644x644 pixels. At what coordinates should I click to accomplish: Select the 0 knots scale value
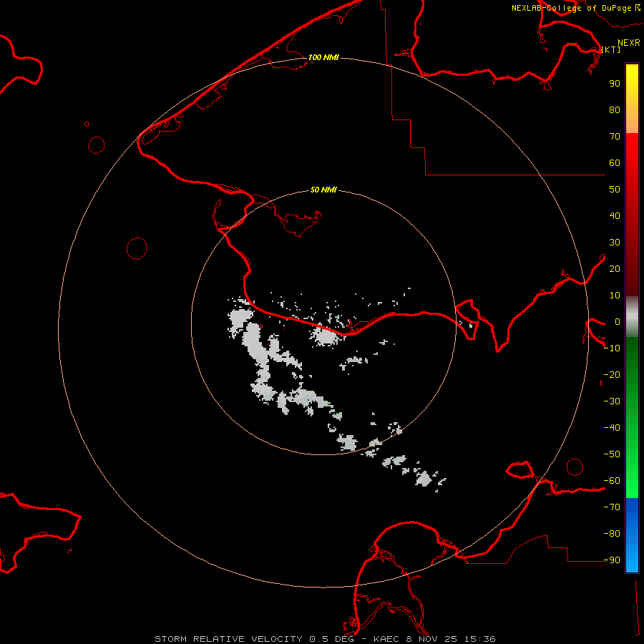click(x=618, y=322)
